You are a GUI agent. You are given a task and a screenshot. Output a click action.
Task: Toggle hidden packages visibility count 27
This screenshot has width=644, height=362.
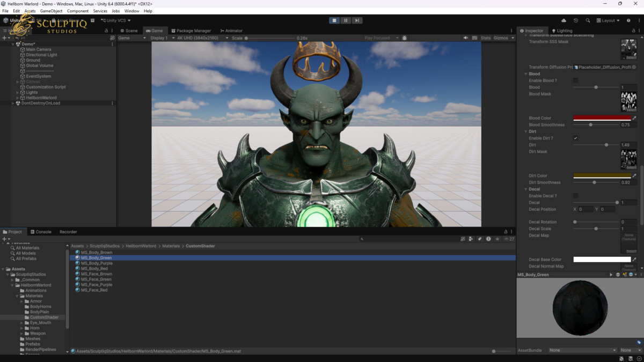509,239
